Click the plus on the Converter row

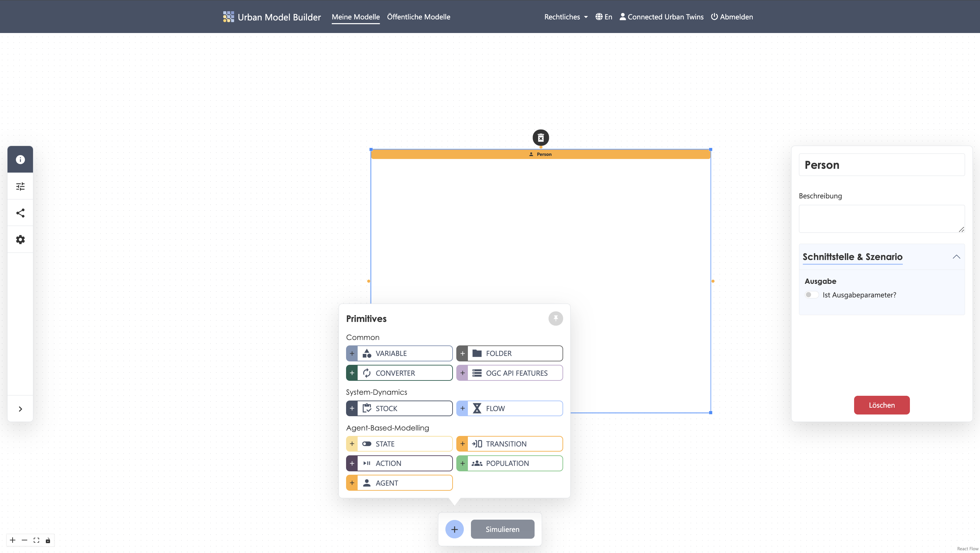click(x=352, y=373)
